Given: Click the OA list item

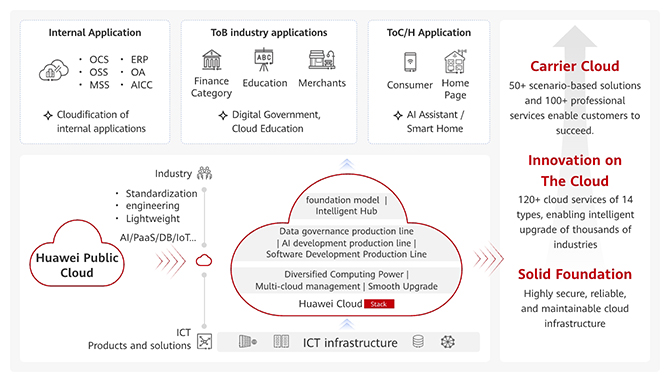Looking at the screenshot, I should pos(138,72).
